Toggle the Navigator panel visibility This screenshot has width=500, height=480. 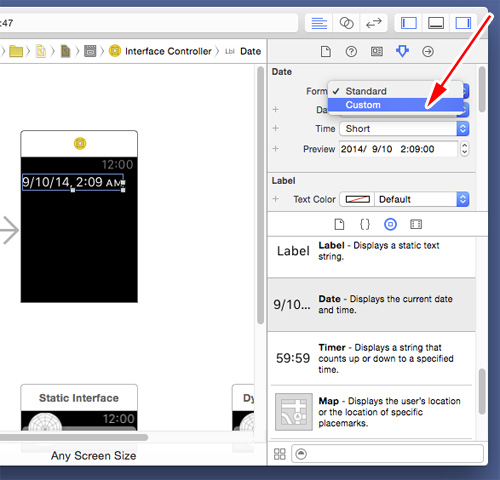[408, 23]
